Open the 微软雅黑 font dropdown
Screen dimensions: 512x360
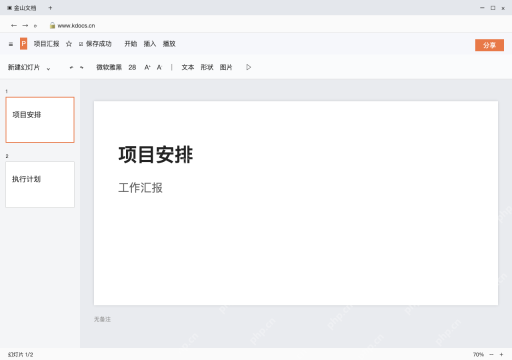click(x=109, y=67)
